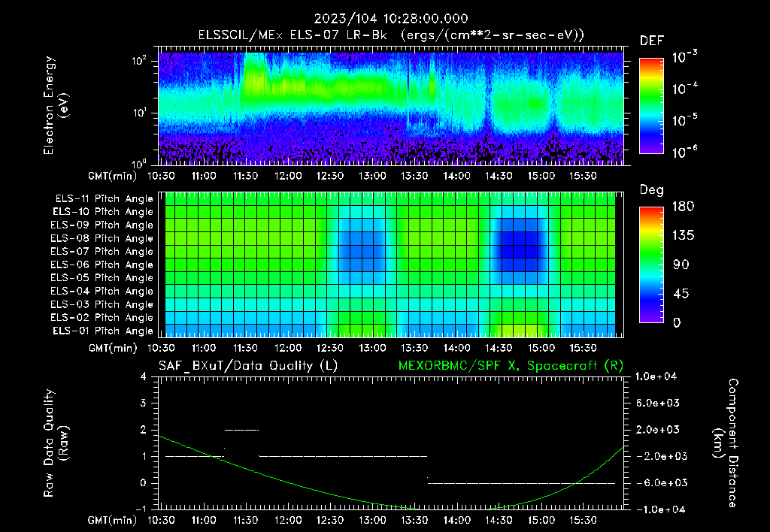The height and width of the screenshot is (532, 770).
Task: Click the 45 degree scale value
Action: (x=681, y=294)
